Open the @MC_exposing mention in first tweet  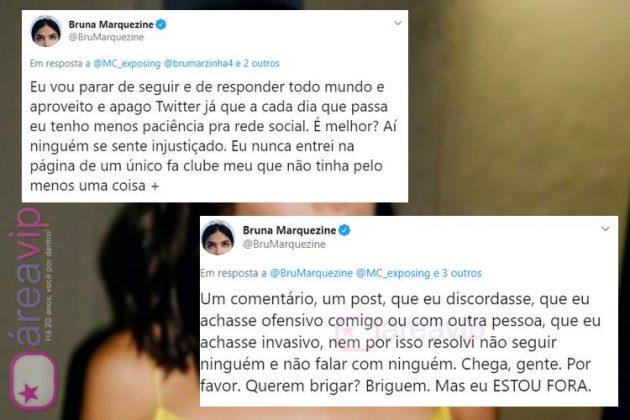point(127,64)
